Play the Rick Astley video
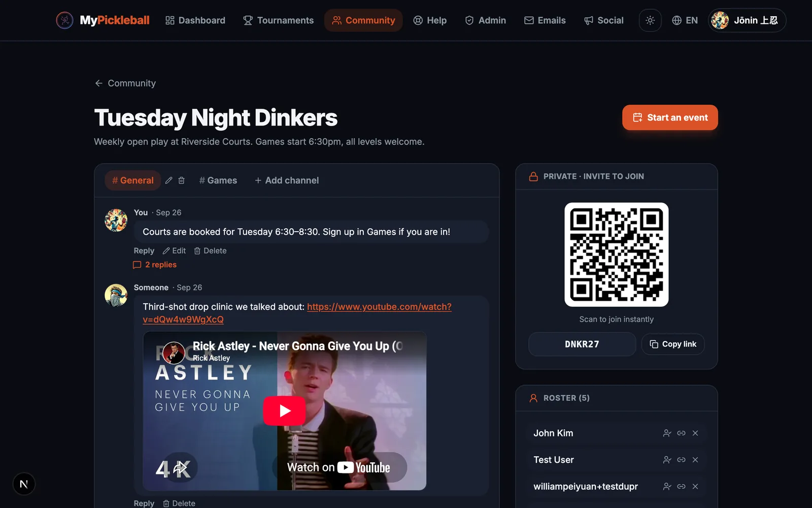This screenshot has height=508, width=812. pos(284,410)
